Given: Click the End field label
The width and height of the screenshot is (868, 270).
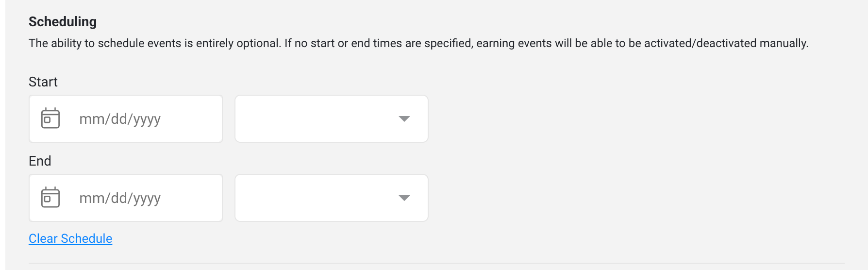Looking at the screenshot, I should (x=40, y=161).
